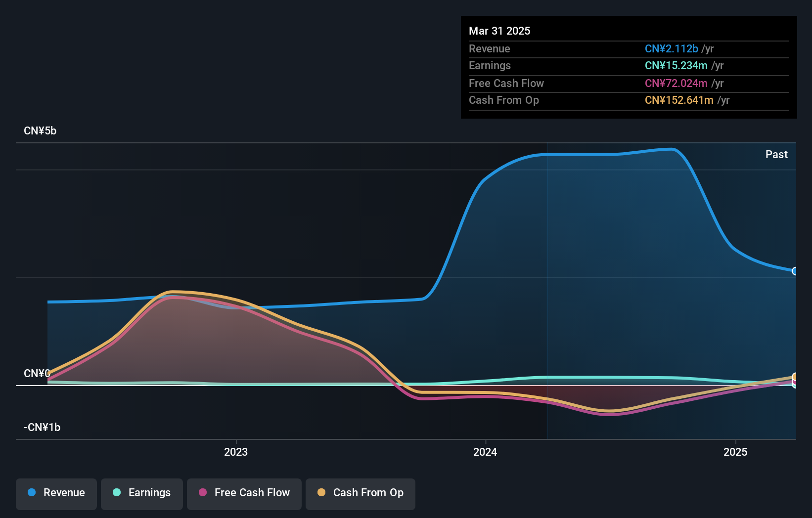Click the Revenue endpoint marker on the blue line
812x518 pixels.
[x=795, y=271]
